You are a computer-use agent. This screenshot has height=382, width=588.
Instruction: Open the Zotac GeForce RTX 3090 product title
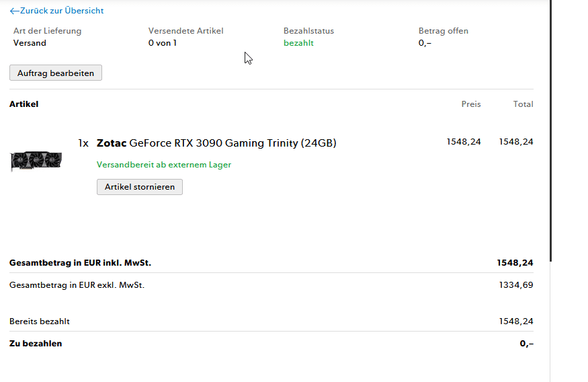(216, 143)
